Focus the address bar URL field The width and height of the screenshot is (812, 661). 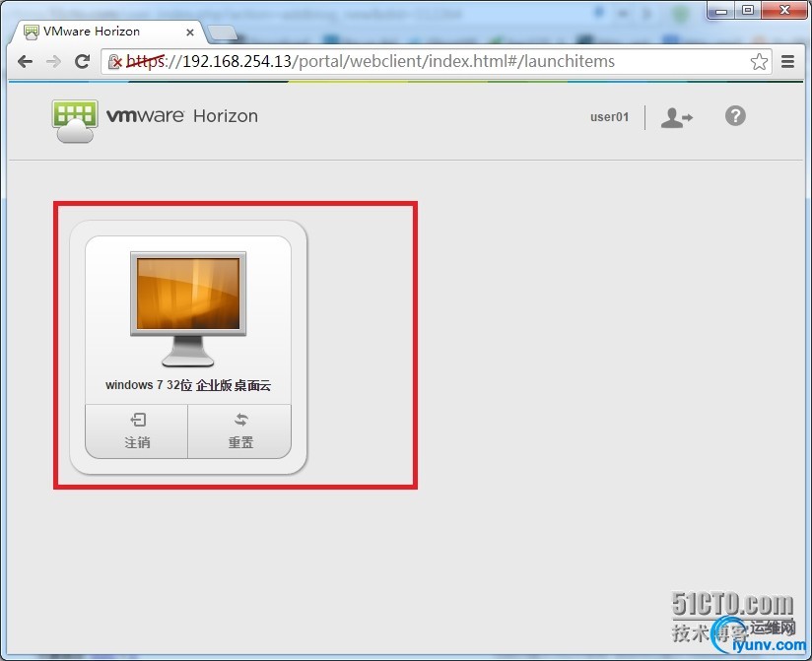436,62
